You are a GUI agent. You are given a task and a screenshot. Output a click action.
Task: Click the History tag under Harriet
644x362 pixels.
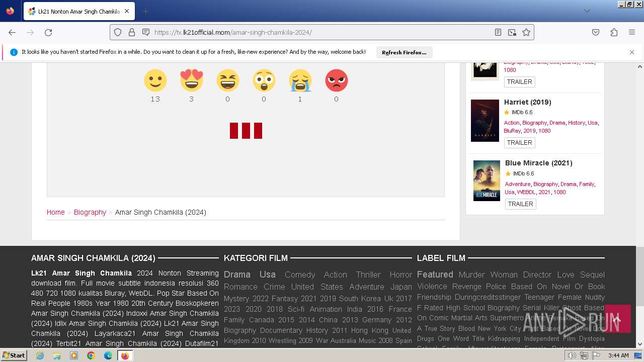tap(577, 123)
